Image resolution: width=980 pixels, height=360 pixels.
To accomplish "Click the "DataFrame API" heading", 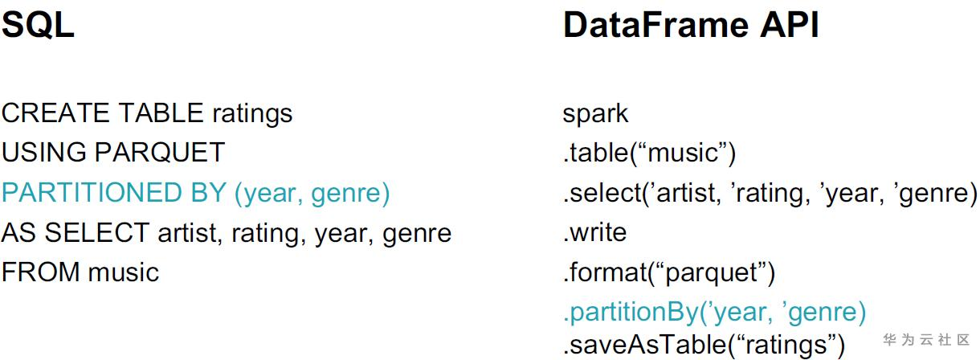I will coord(691,26).
